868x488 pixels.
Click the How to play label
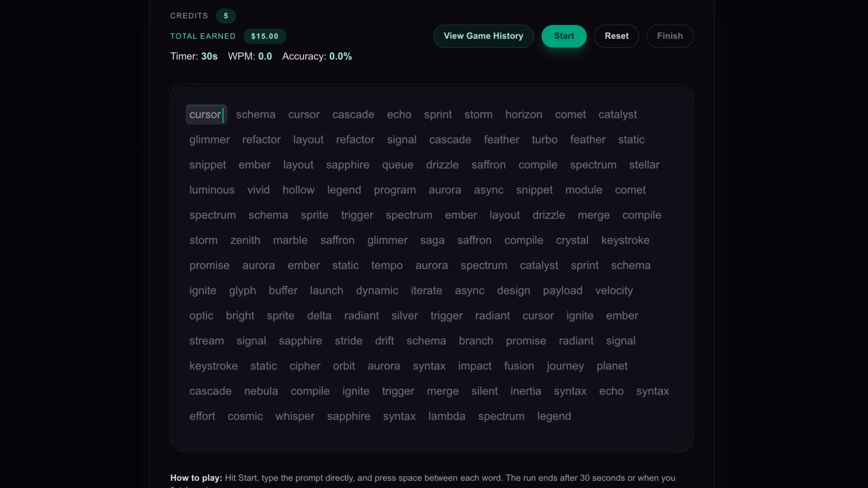click(x=196, y=478)
